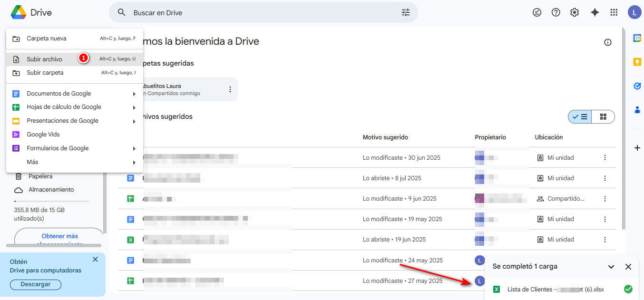Viewport: 644px width, 300px height.
Task: Open advanced search filter options
Action: click(x=406, y=12)
